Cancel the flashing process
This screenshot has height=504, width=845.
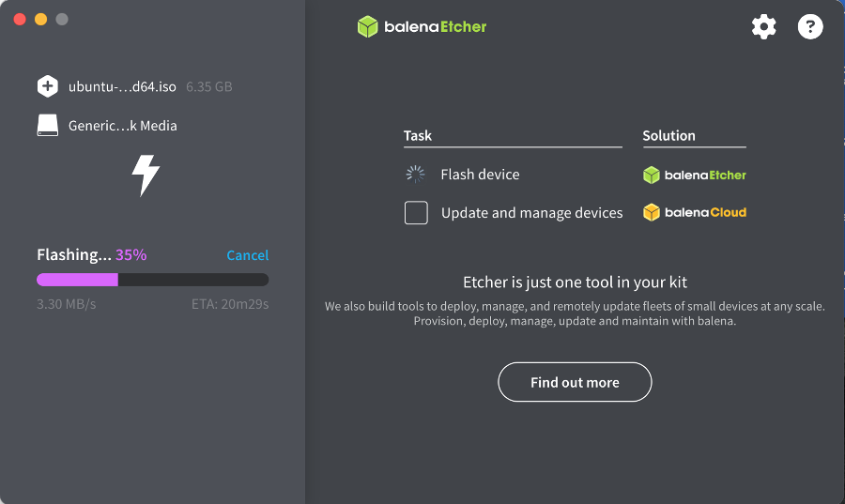click(247, 255)
